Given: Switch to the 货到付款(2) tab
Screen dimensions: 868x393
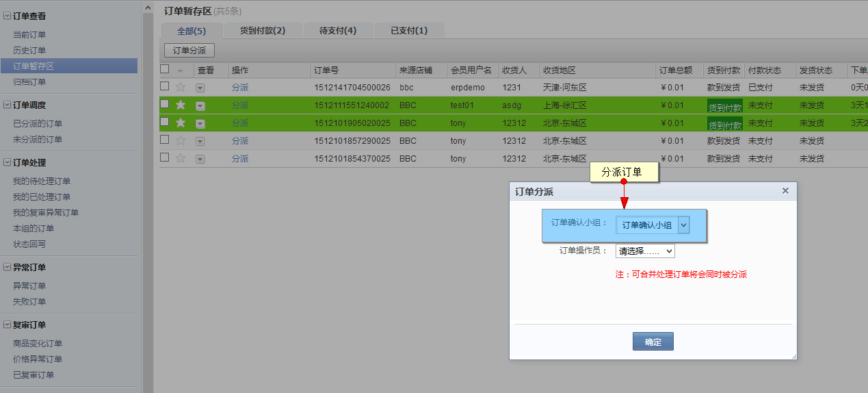Looking at the screenshot, I should pyautogui.click(x=262, y=31).
